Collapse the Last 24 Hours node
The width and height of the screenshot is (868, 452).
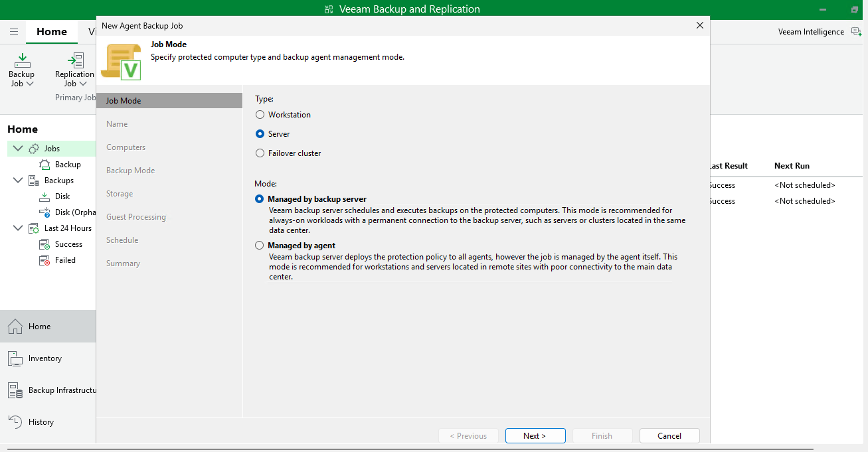coord(17,228)
